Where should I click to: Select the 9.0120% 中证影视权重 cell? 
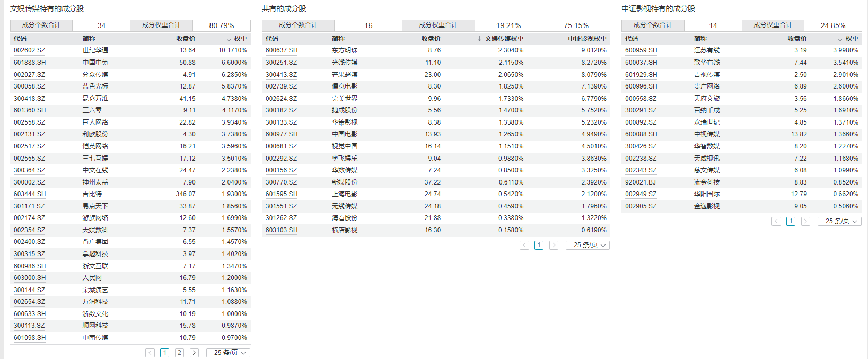pos(594,50)
